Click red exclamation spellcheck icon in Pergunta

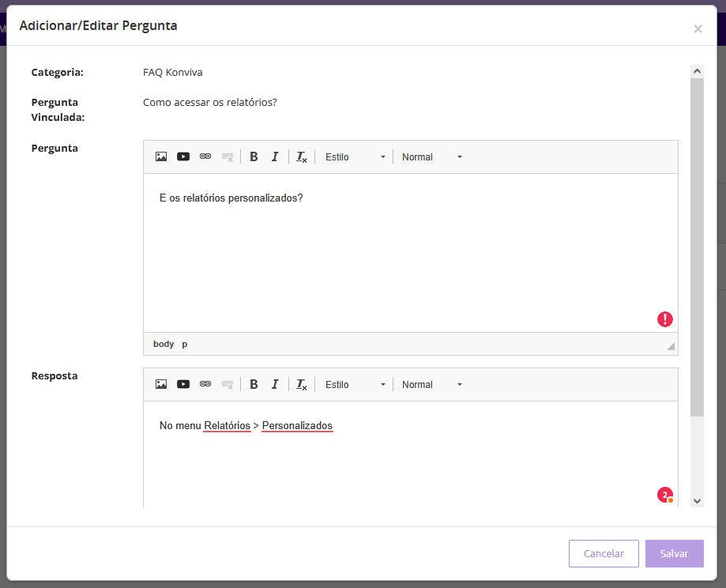(x=665, y=319)
